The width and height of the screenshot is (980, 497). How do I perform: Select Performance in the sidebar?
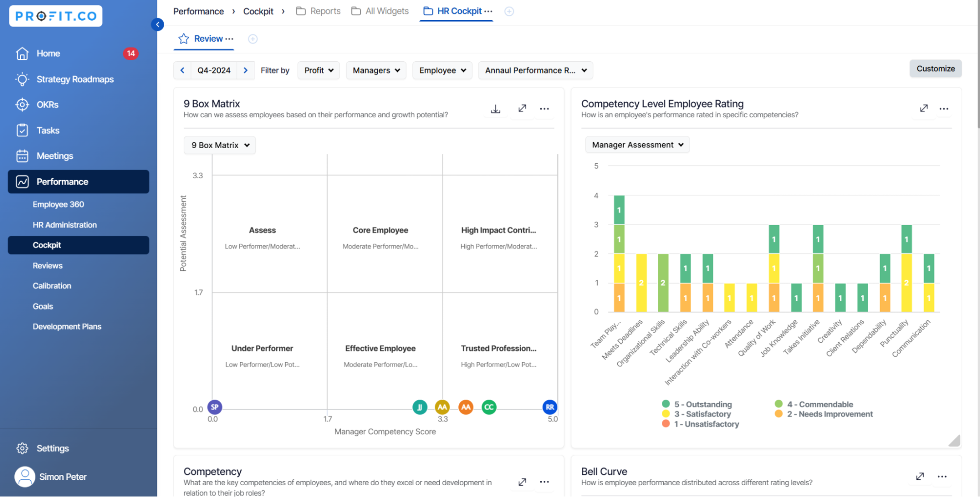(x=78, y=182)
